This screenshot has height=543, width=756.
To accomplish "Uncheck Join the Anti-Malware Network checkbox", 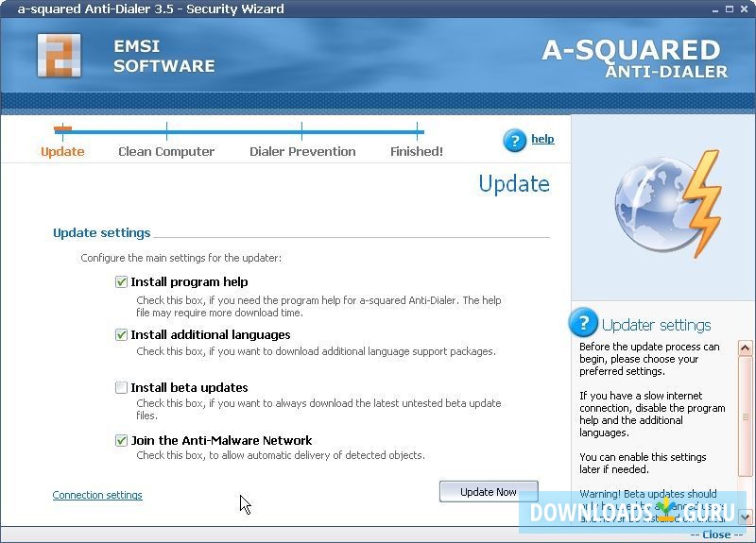I will 121,440.
